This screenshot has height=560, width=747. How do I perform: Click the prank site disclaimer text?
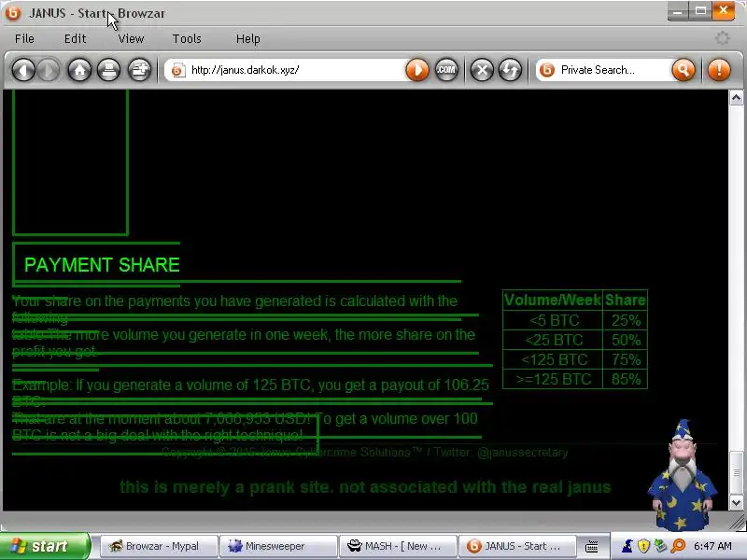[365, 487]
